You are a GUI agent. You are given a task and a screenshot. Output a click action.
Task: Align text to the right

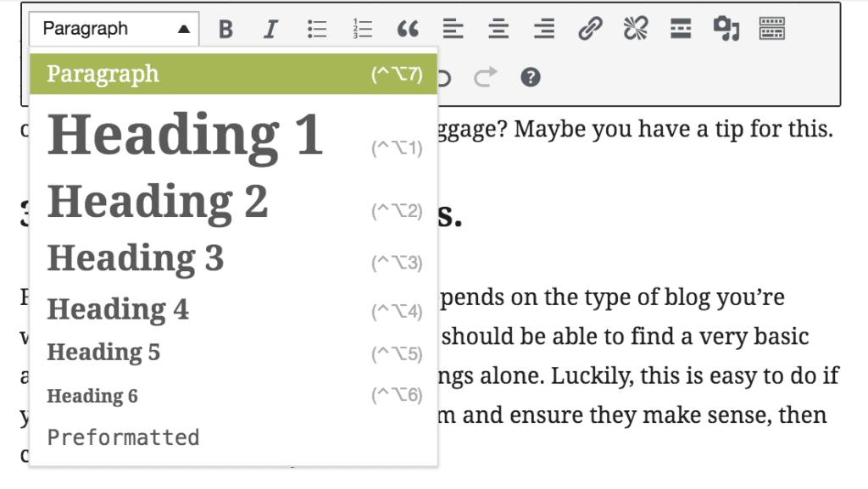[543, 28]
